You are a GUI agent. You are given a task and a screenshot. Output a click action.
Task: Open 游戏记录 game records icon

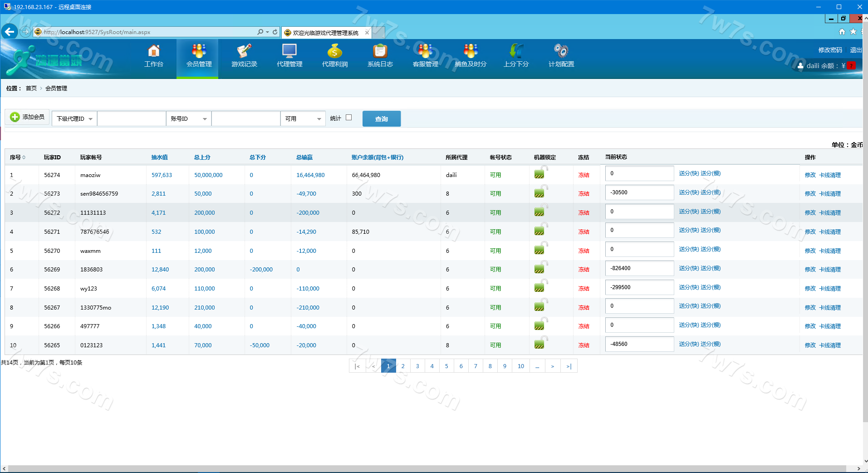click(x=244, y=51)
